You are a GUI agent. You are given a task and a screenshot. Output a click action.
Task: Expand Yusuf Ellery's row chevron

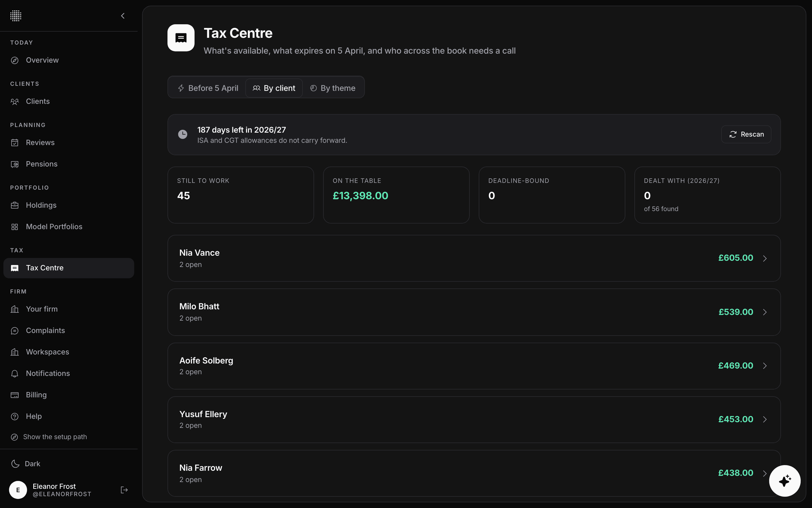coord(765,419)
